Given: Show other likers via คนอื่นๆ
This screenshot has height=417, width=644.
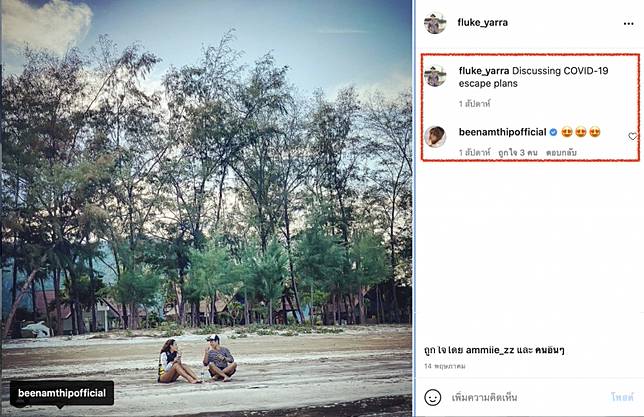Looking at the screenshot, I should 550,350.
